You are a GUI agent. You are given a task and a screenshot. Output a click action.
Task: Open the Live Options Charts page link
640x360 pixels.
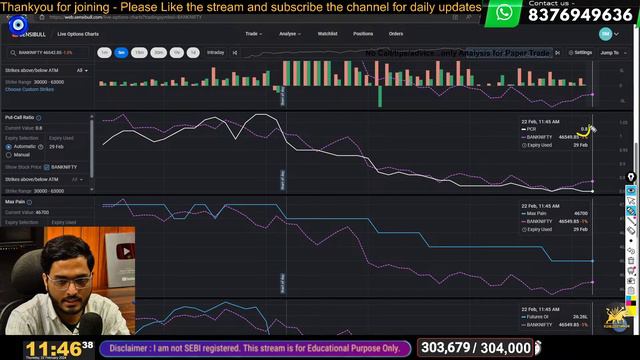tap(78, 34)
